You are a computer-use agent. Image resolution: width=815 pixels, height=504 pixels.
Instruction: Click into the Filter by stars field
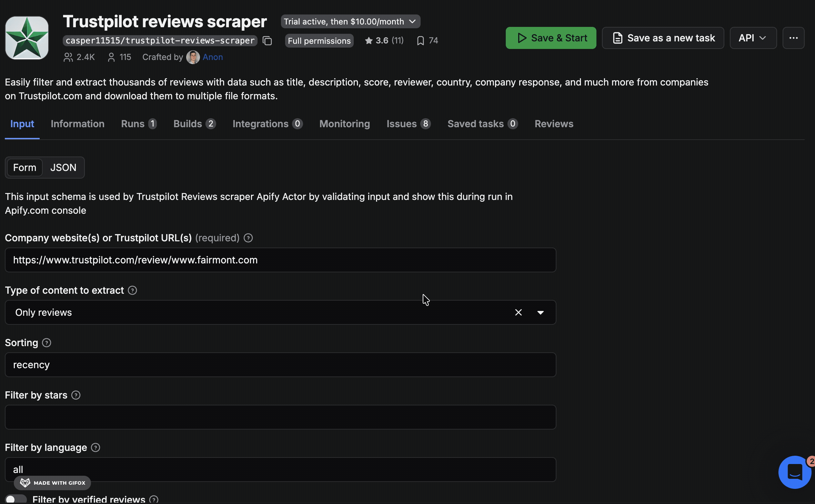[x=280, y=417]
